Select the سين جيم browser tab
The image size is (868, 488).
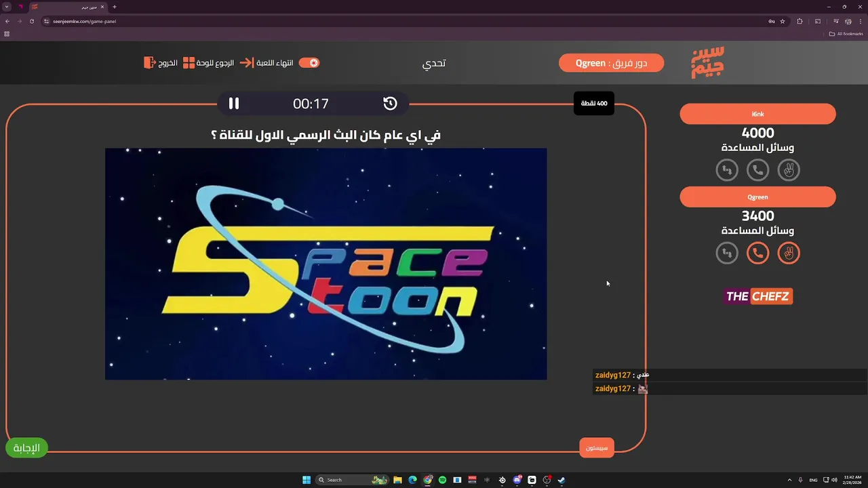coord(68,7)
